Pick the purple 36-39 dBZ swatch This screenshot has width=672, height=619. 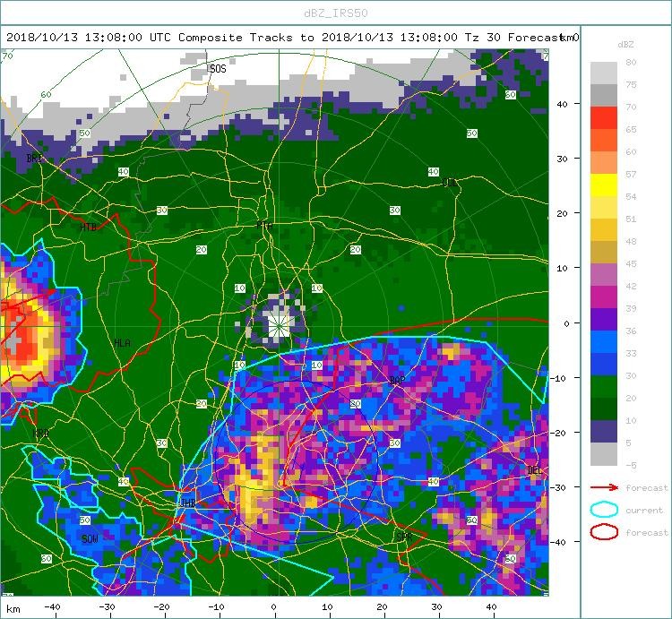pos(603,319)
